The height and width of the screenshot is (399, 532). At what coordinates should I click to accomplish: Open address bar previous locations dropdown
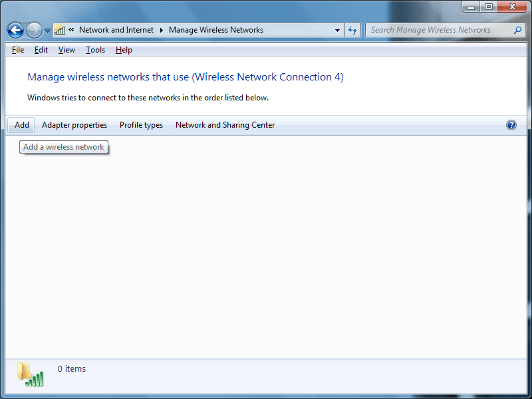[x=337, y=30]
